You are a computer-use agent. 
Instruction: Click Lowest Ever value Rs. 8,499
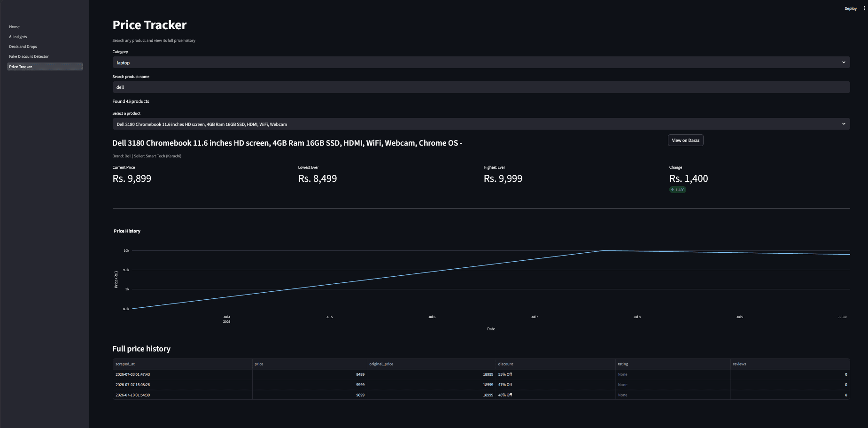[x=318, y=179]
